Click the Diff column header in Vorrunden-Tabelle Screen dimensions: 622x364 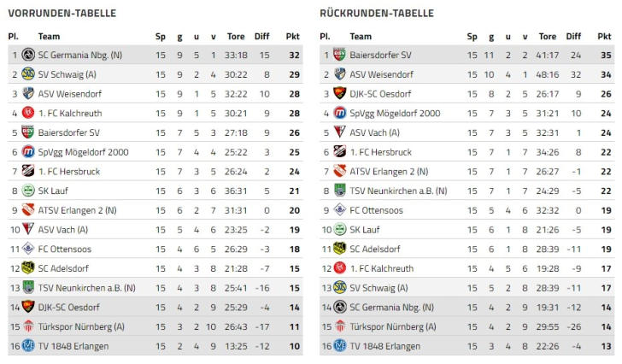[262, 36]
